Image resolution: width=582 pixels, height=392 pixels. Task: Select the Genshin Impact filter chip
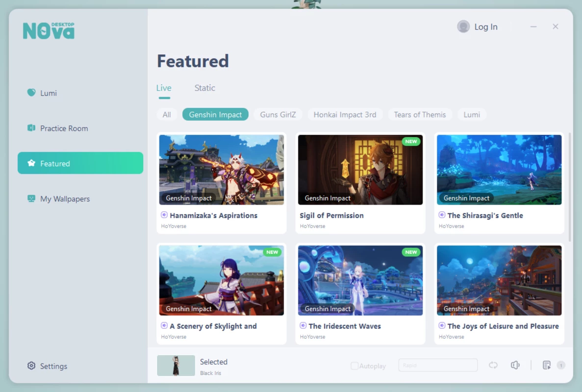point(215,115)
